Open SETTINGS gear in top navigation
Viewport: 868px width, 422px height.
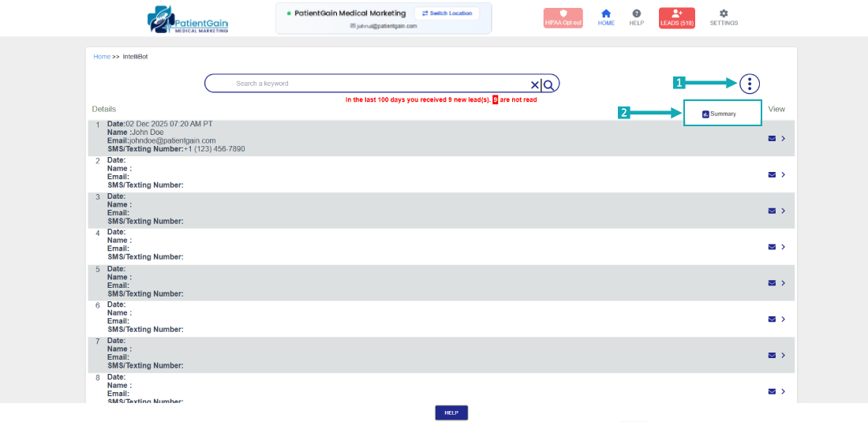tap(724, 17)
